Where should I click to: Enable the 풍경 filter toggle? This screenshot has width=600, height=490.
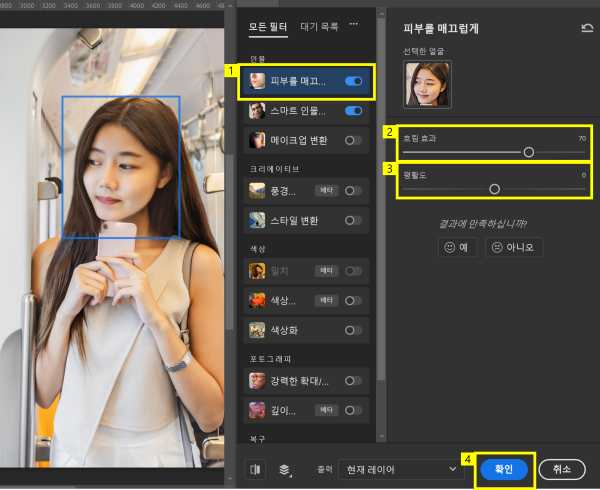[354, 190]
